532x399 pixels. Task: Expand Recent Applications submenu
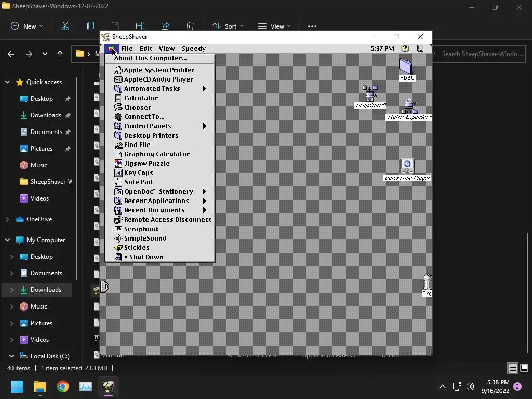click(x=205, y=201)
